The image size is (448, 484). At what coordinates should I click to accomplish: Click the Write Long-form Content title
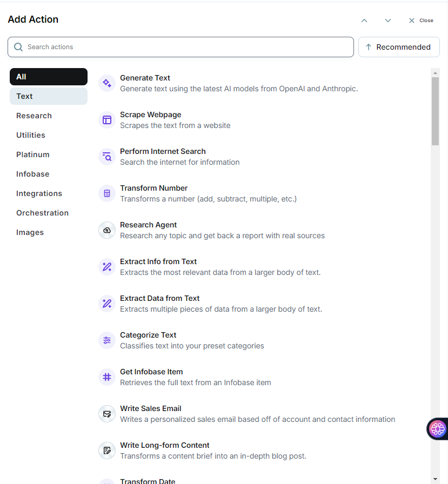(x=165, y=445)
